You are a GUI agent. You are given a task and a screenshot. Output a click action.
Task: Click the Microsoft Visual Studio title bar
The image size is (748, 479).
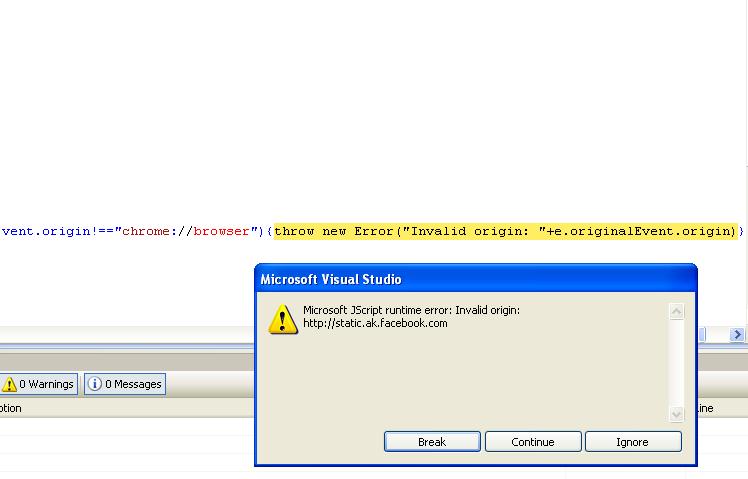pos(476,279)
